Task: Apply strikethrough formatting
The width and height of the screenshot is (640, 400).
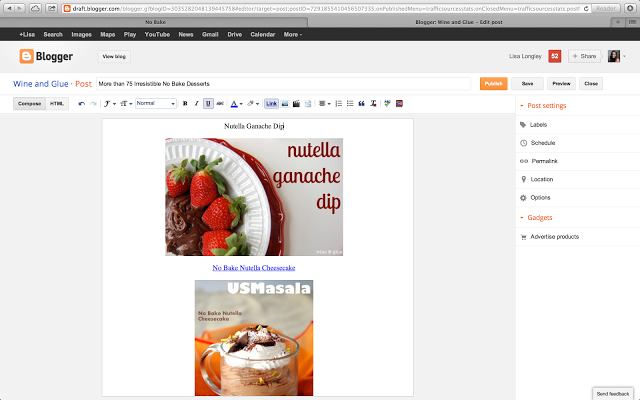Action: click(220, 104)
